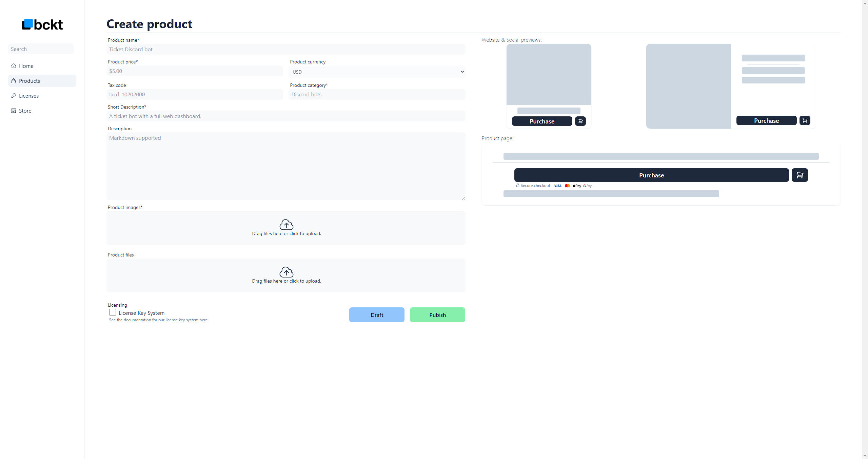Click the cart icon on the first preview card
The width and height of the screenshot is (868, 459).
click(580, 121)
